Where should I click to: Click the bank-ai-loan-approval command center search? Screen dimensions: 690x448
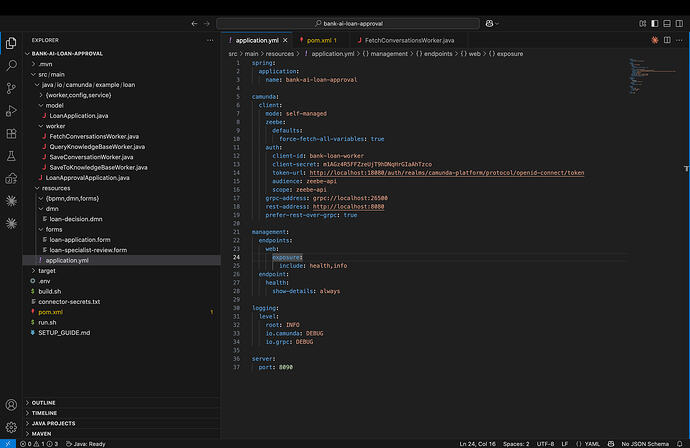pyautogui.click(x=348, y=24)
